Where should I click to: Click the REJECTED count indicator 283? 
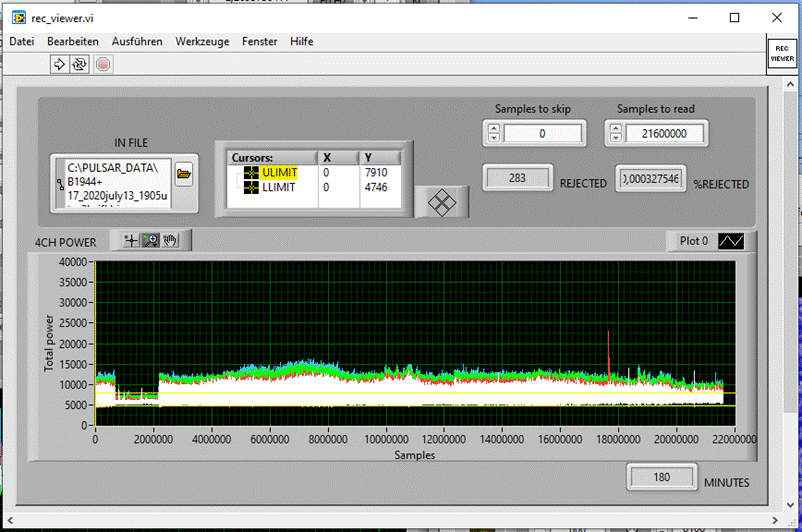click(517, 178)
